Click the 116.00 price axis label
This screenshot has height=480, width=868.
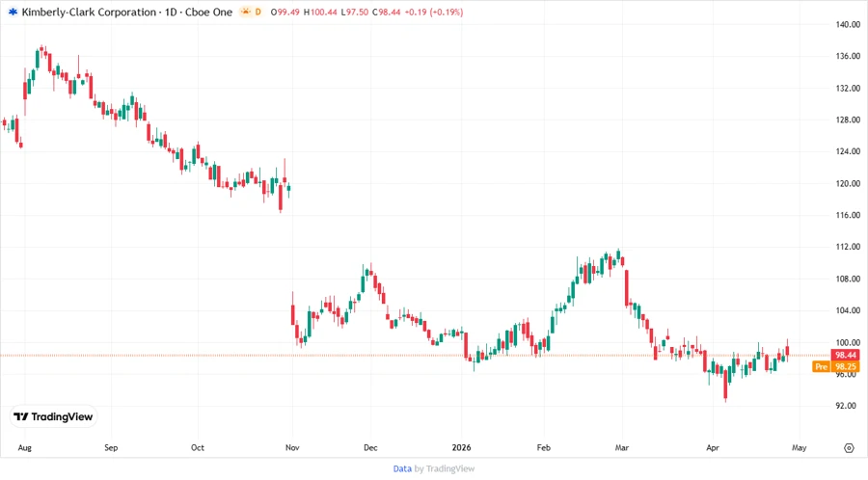coord(848,215)
